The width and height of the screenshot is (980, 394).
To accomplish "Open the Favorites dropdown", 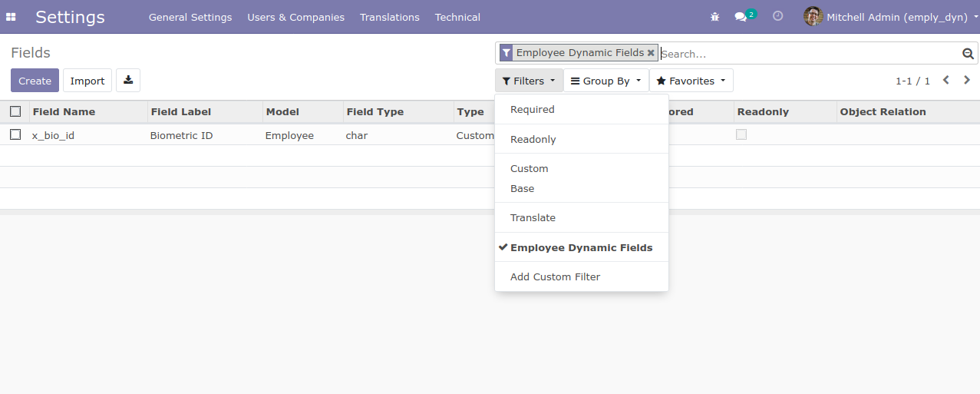I will coord(691,81).
